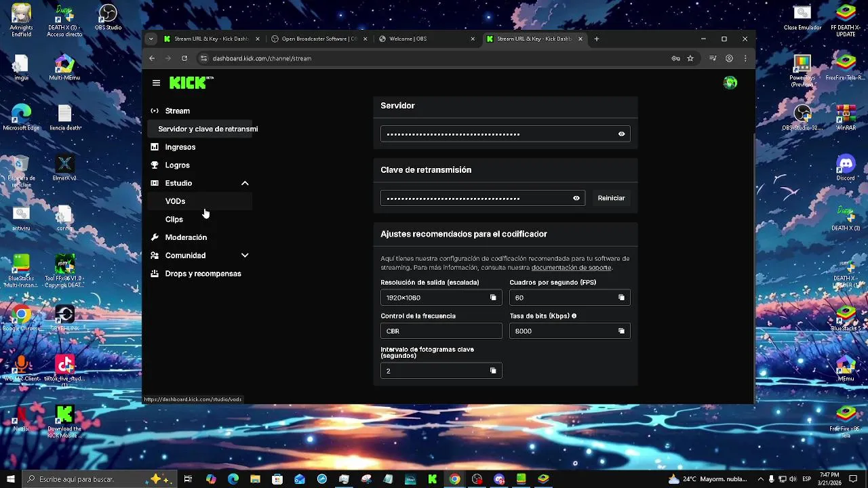Screen dimensions: 868x488
Task: Open Google Chrome desktop shortcut
Action: tap(21, 319)
